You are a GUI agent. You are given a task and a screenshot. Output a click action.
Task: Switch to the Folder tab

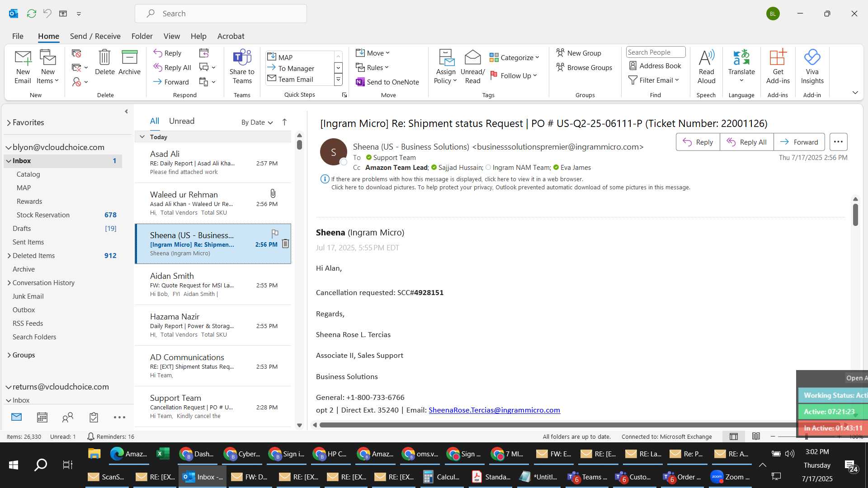tap(142, 36)
